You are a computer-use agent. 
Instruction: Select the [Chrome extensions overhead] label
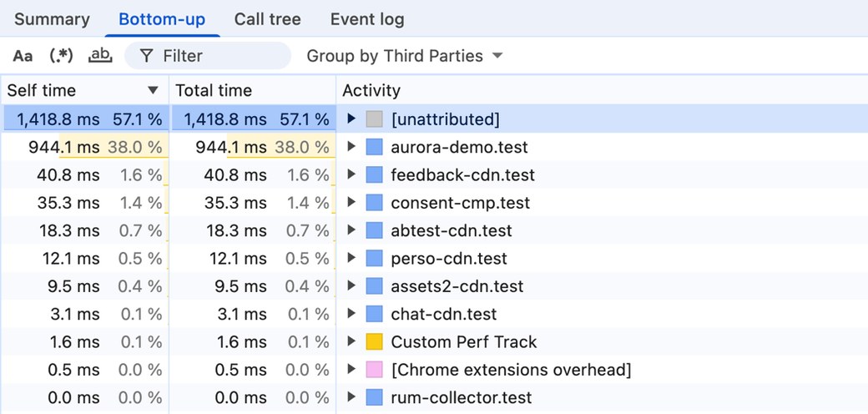coord(511,369)
